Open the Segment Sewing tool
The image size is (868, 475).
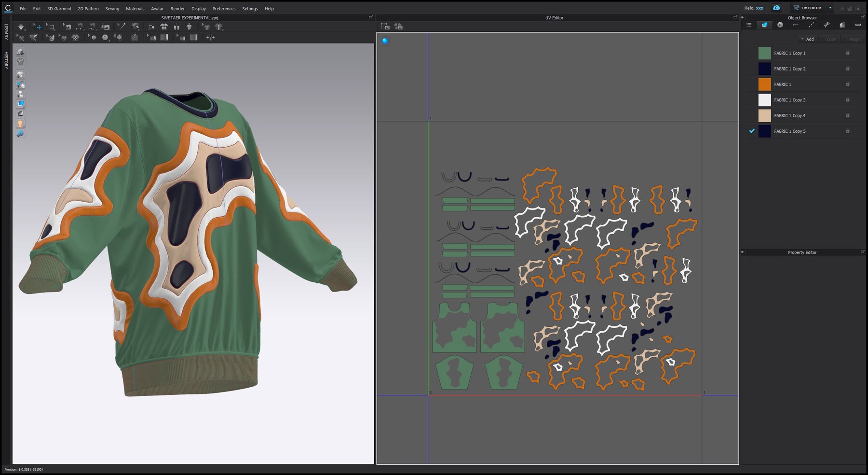pos(79,27)
